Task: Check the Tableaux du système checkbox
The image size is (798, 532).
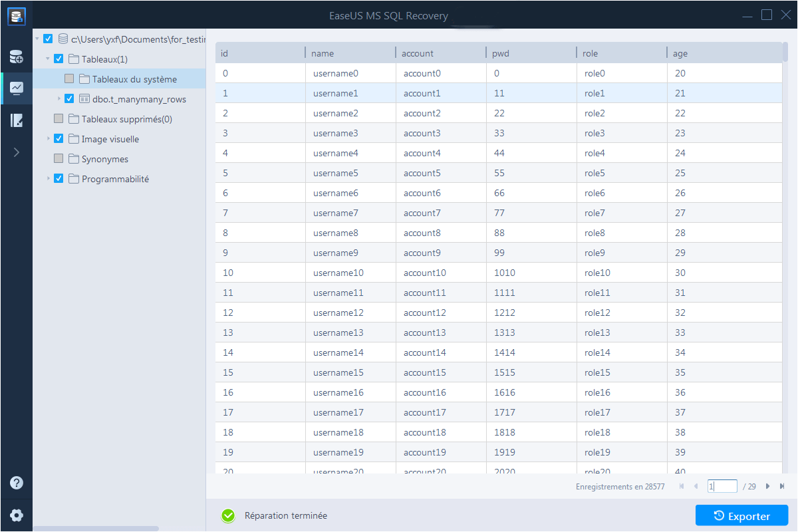Action: (x=69, y=79)
